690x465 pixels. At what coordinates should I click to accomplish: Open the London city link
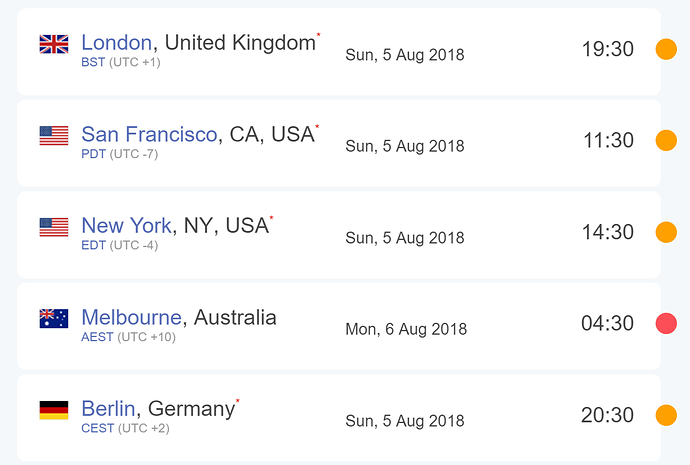pyautogui.click(x=116, y=42)
